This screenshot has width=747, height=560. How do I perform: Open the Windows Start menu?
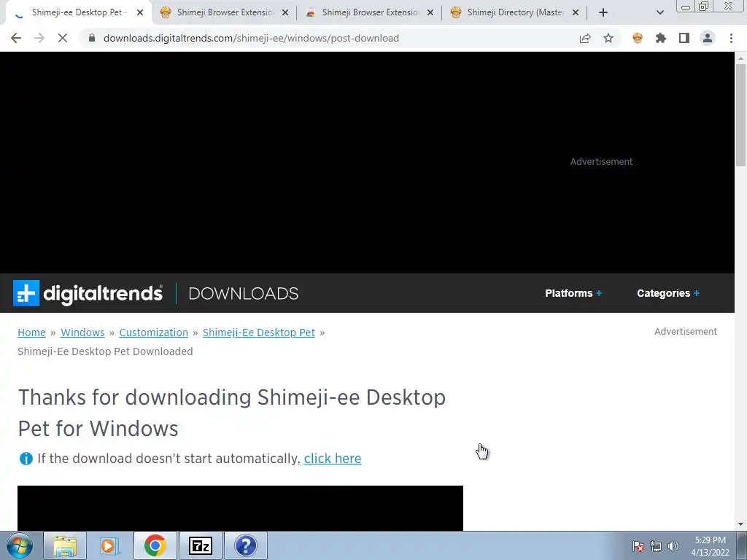point(20,545)
